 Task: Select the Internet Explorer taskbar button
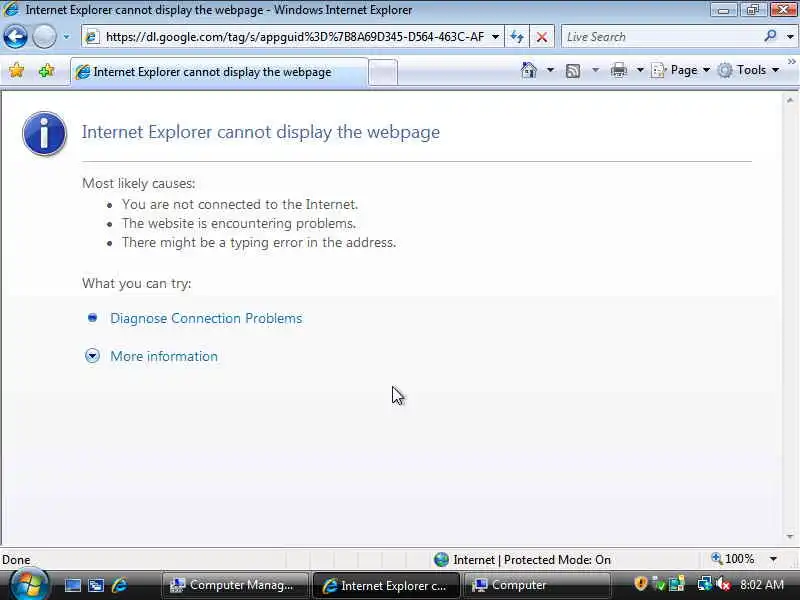pyautogui.click(x=386, y=585)
